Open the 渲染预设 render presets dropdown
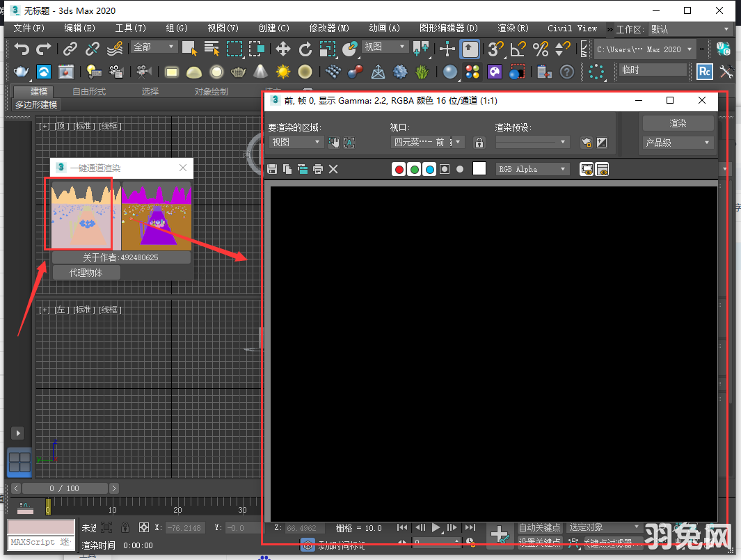Image resolution: width=741 pixels, height=560 pixels. coord(532,142)
